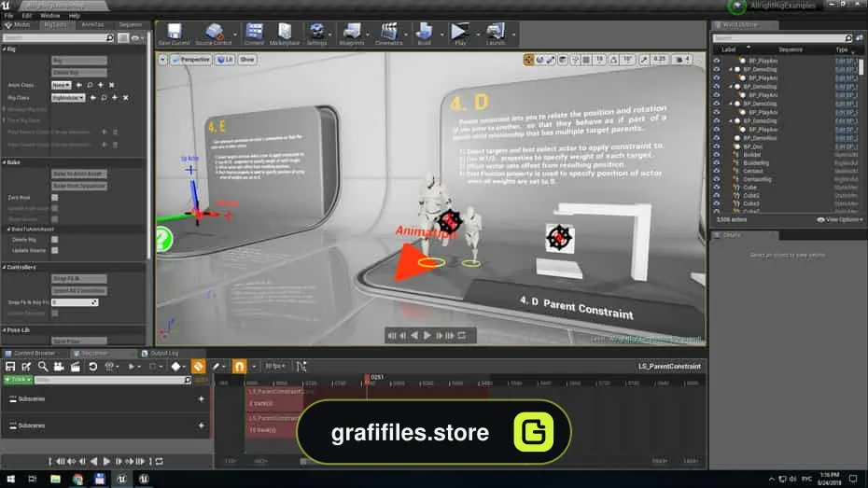Click the Sequencer transport play button
Screen dimensions: 868x488
click(x=106, y=462)
